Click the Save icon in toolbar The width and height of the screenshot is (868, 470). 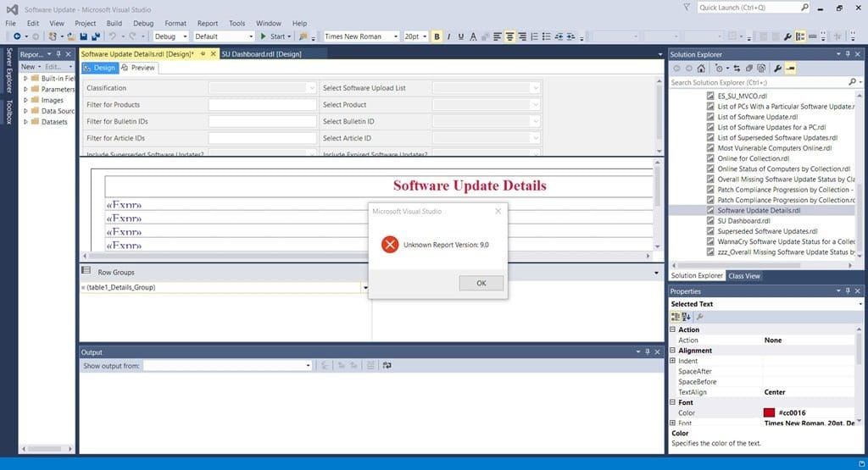click(x=84, y=36)
